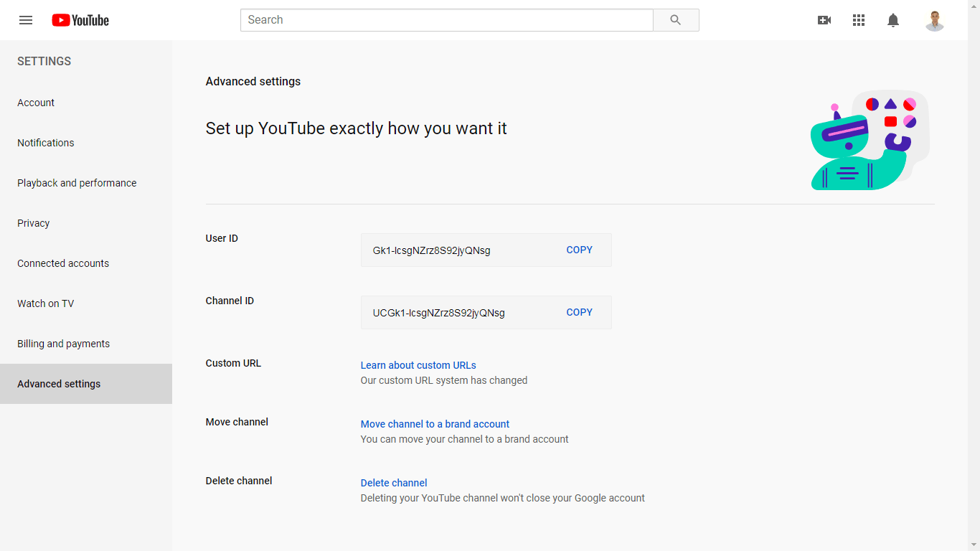The height and width of the screenshot is (551, 980).
Task: Open Learn about custom URLs link
Action: tap(418, 365)
